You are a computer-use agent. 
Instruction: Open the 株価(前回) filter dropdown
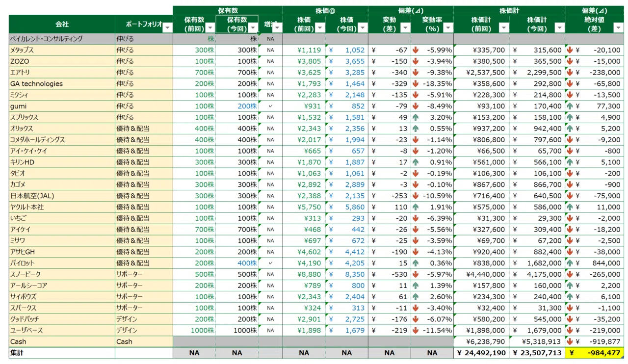tap(320, 28)
